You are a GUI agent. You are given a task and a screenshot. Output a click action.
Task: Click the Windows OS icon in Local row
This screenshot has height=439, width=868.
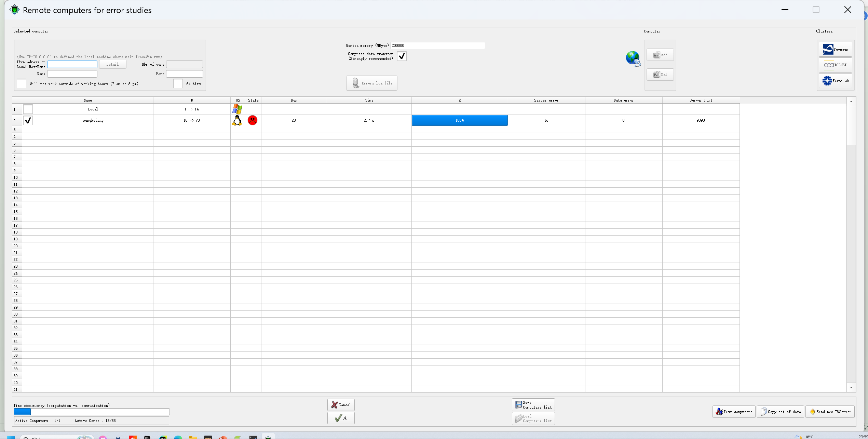coord(237,109)
